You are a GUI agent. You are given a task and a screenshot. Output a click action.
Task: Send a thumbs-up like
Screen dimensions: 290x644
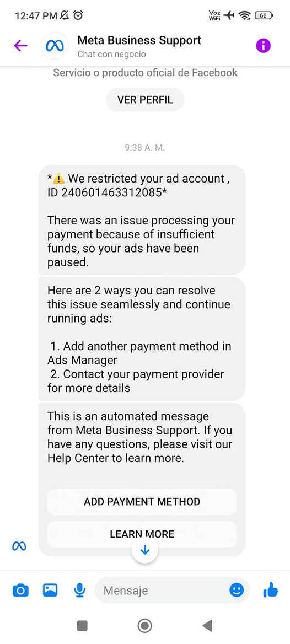tap(270, 591)
